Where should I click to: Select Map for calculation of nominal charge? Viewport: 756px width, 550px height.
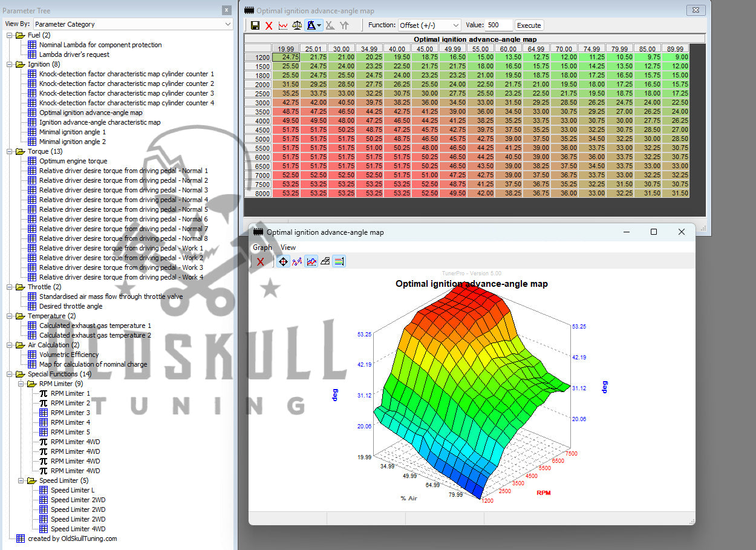[93, 364]
